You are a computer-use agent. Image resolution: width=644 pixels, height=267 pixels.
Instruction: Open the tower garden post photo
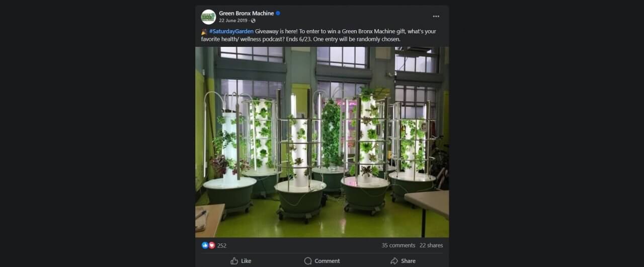tap(322, 142)
